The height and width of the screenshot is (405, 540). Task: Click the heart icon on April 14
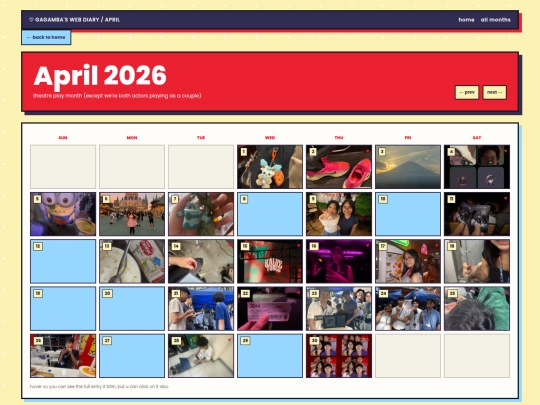click(229, 245)
